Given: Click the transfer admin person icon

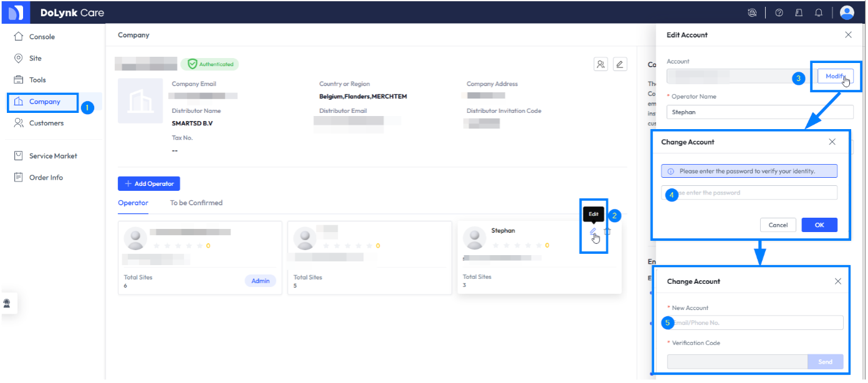Looking at the screenshot, I should [601, 64].
